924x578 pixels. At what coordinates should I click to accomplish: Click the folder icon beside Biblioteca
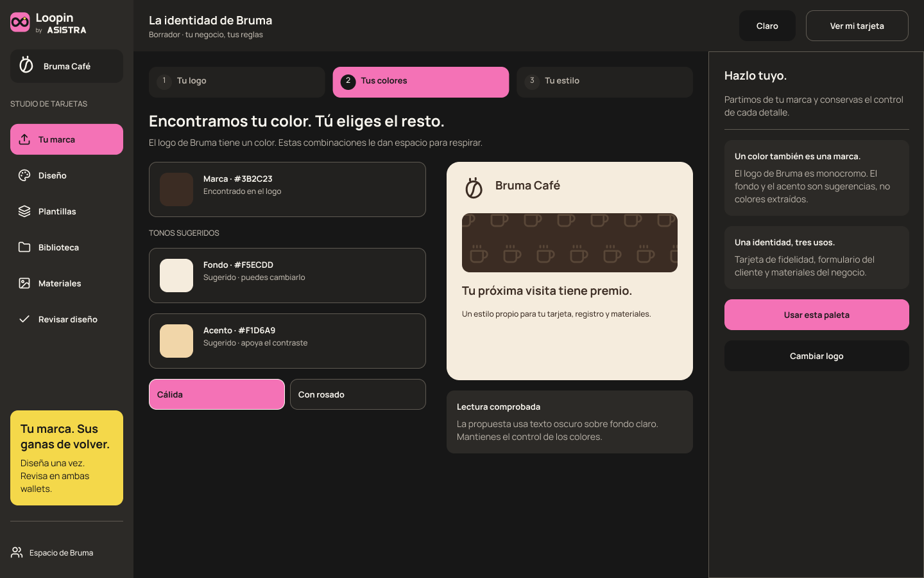tap(24, 247)
